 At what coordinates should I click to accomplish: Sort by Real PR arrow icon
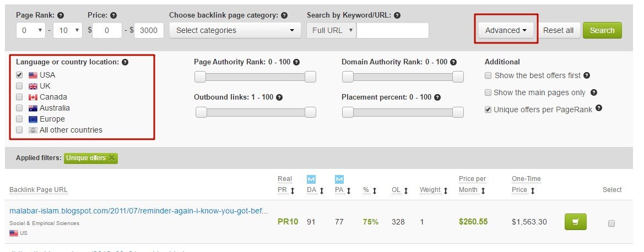[x=293, y=190]
